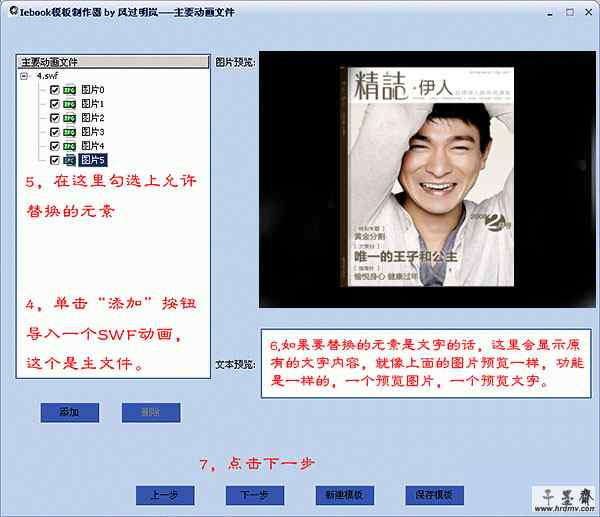Click the 文本预览 label
This screenshot has width=600, height=517.
tap(235, 365)
